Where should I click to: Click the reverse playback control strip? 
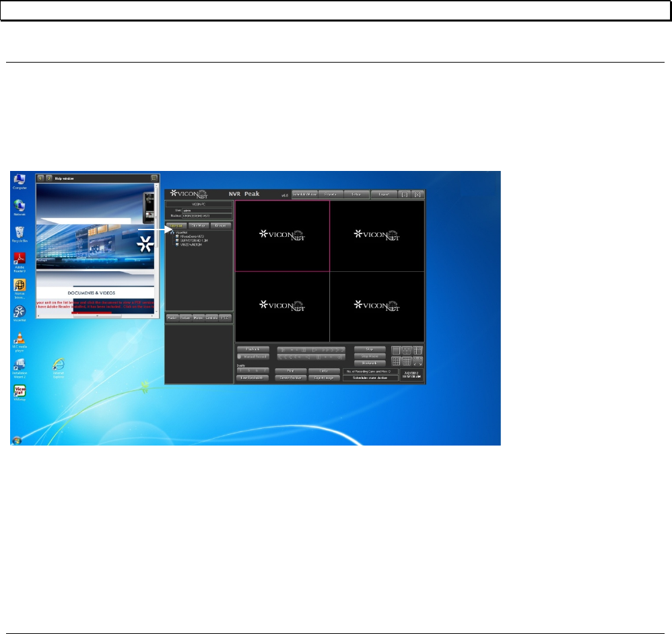311,357
